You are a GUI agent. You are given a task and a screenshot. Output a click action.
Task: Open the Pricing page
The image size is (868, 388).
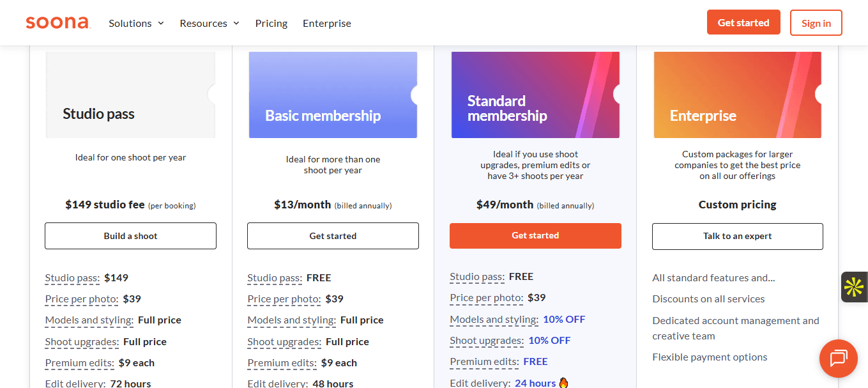click(271, 23)
